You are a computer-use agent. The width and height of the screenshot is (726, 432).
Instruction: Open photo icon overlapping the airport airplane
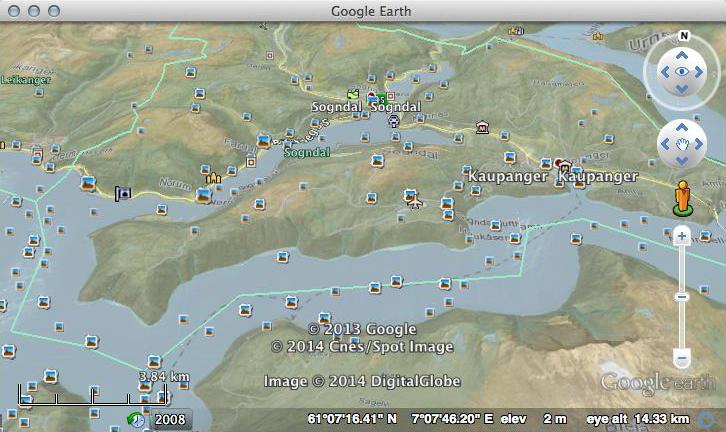click(410, 195)
